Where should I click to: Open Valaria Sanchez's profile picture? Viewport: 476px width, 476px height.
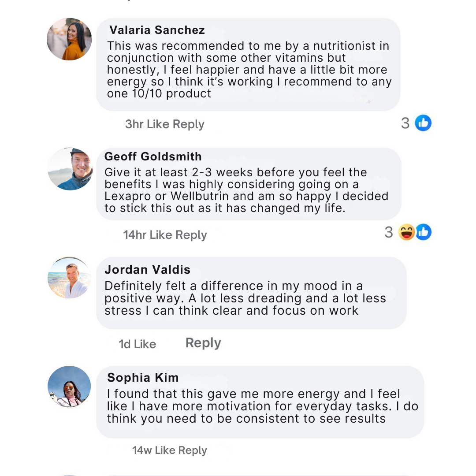coord(69,39)
